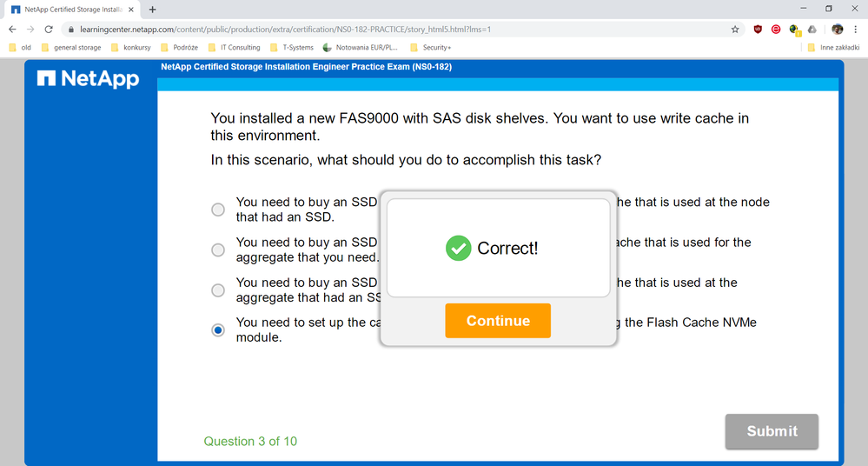This screenshot has height=466, width=868.
Task: Click the grey Submit button
Action: pyautogui.click(x=772, y=431)
